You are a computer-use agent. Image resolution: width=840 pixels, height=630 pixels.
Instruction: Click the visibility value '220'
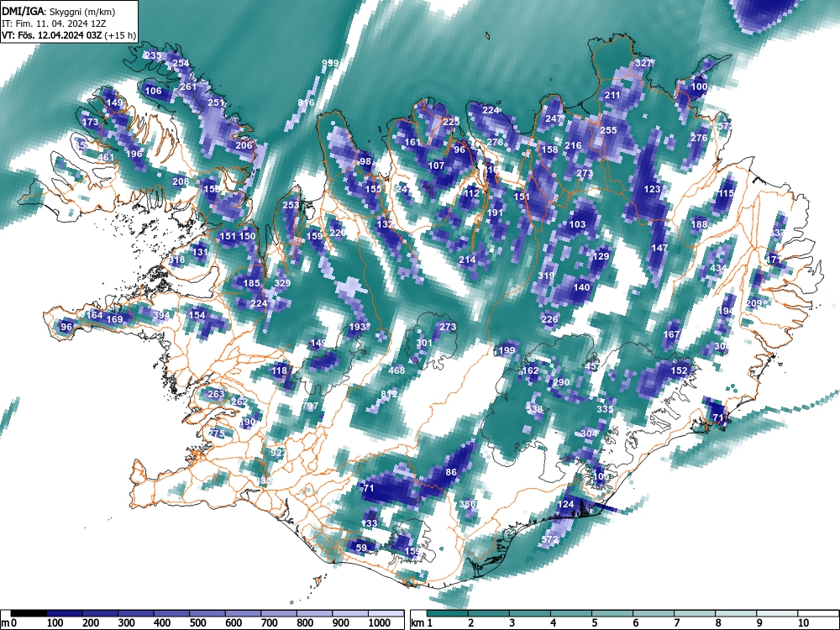[x=338, y=233]
